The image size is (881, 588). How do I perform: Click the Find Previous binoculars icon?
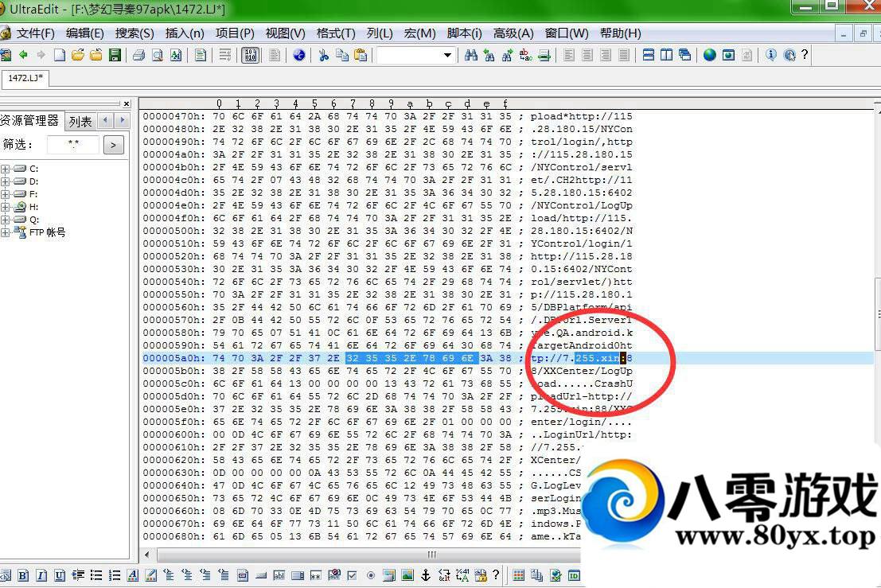pos(489,55)
